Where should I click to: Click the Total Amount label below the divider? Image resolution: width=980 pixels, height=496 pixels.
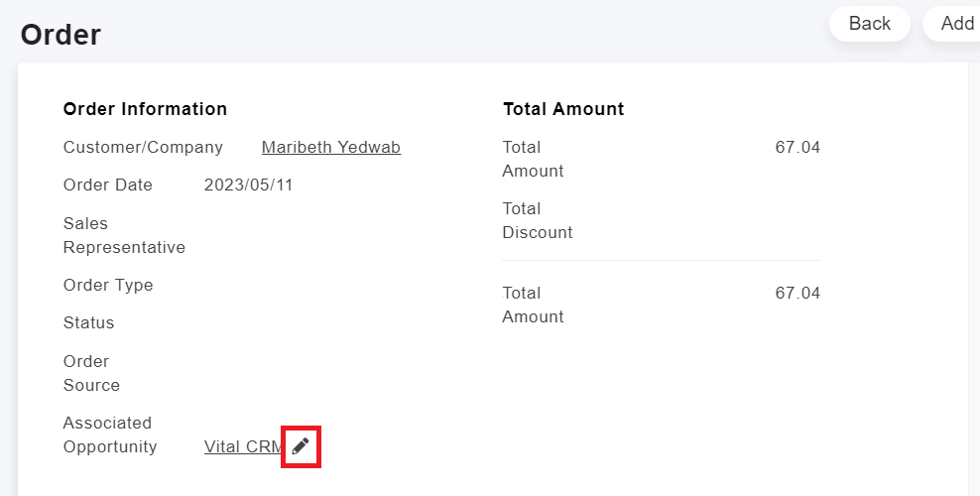pos(533,305)
